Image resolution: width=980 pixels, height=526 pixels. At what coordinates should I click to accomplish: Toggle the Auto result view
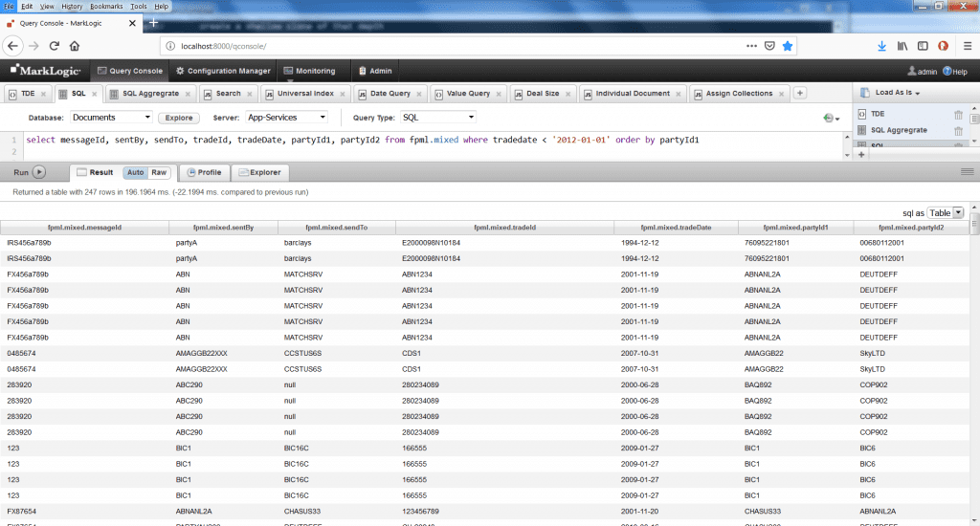point(135,173)
